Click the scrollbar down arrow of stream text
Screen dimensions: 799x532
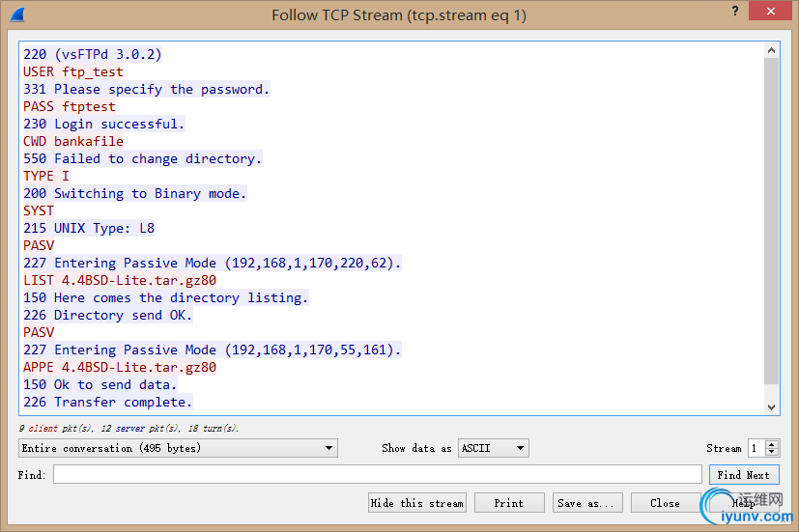[x=772, y=406]
